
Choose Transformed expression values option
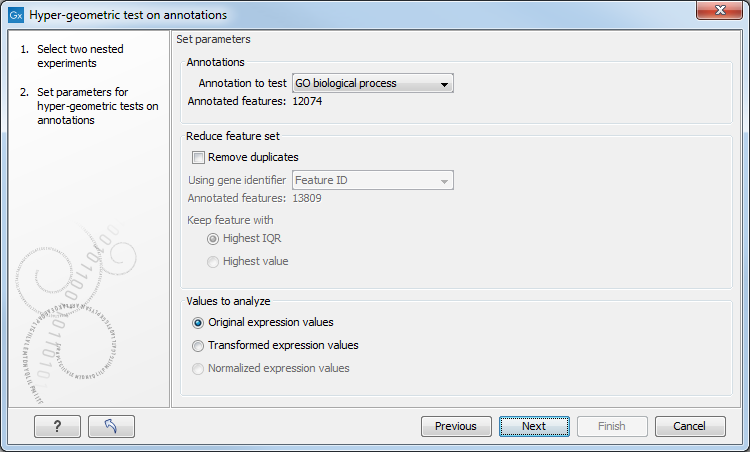coord(199,345)
